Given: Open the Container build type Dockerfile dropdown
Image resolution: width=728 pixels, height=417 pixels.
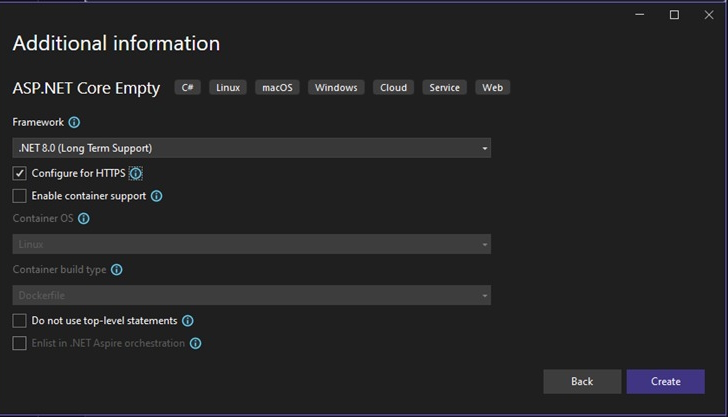Looking at the screenshot, I should pos(252,295).
